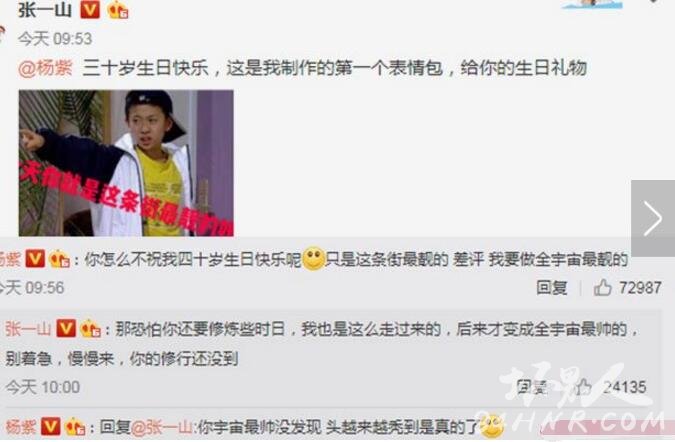Reply to 张一山's comment via 回复
Image resolution: width=675 pixels, height=442 pixels.
[533, 387]
